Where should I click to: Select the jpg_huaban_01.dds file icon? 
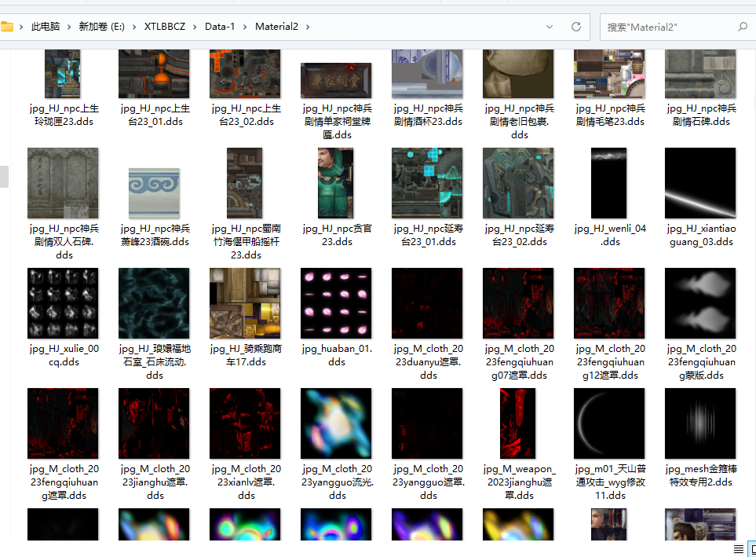click(336, 303)
